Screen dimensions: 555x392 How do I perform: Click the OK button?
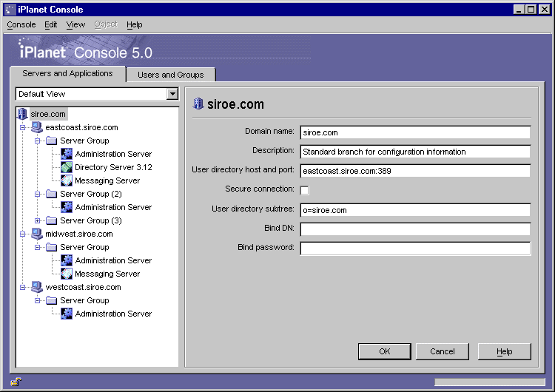[385, 351]
